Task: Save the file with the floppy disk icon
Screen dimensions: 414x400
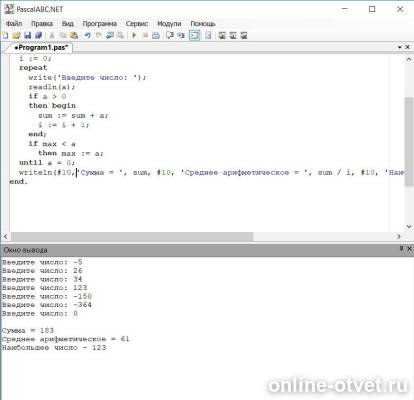Action: [x=28, y=35]
